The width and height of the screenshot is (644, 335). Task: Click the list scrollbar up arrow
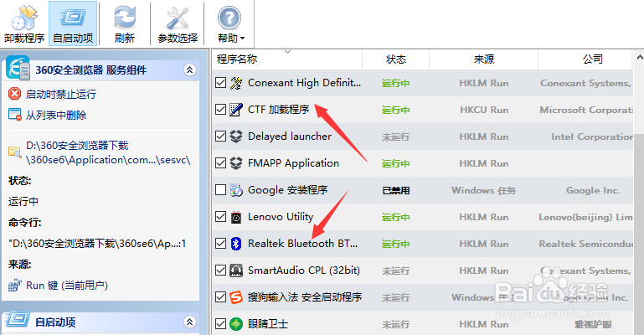click(x=639, y=58)
